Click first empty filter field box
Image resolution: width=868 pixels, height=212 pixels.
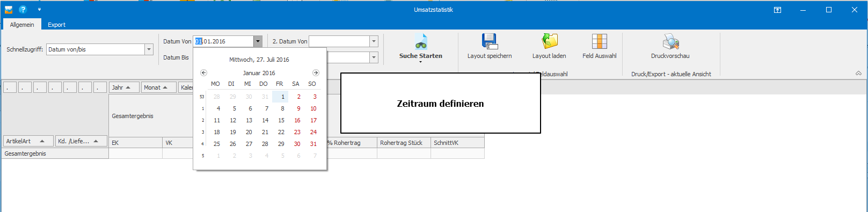point(10,87)
